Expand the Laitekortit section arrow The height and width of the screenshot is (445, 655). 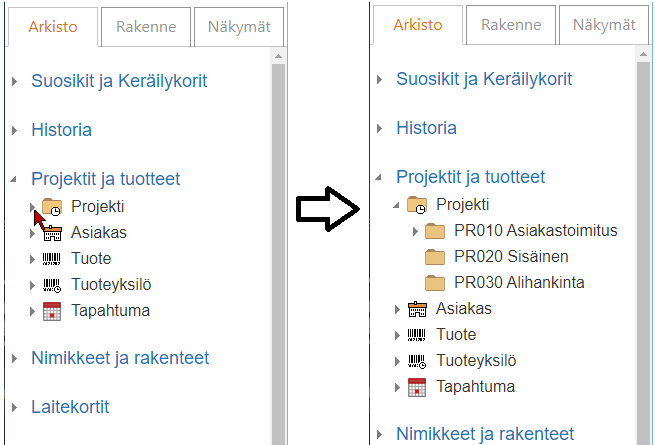[14, 408]
